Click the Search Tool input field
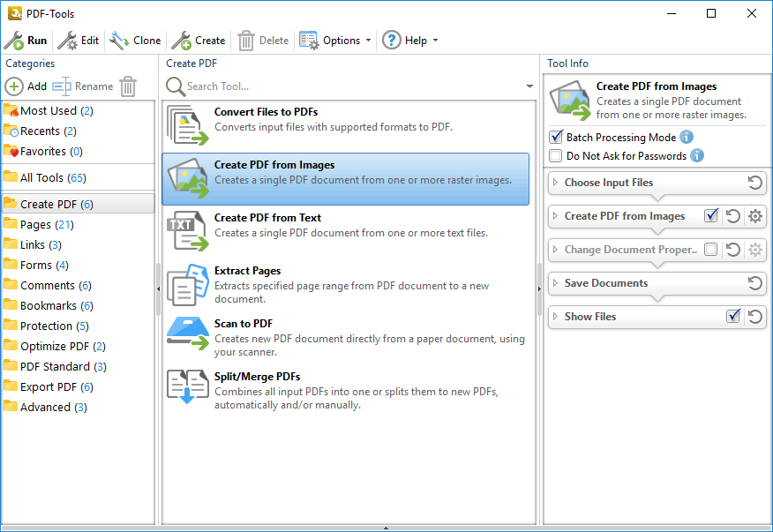This screenshot has width=773, height=532. [353, 86]
